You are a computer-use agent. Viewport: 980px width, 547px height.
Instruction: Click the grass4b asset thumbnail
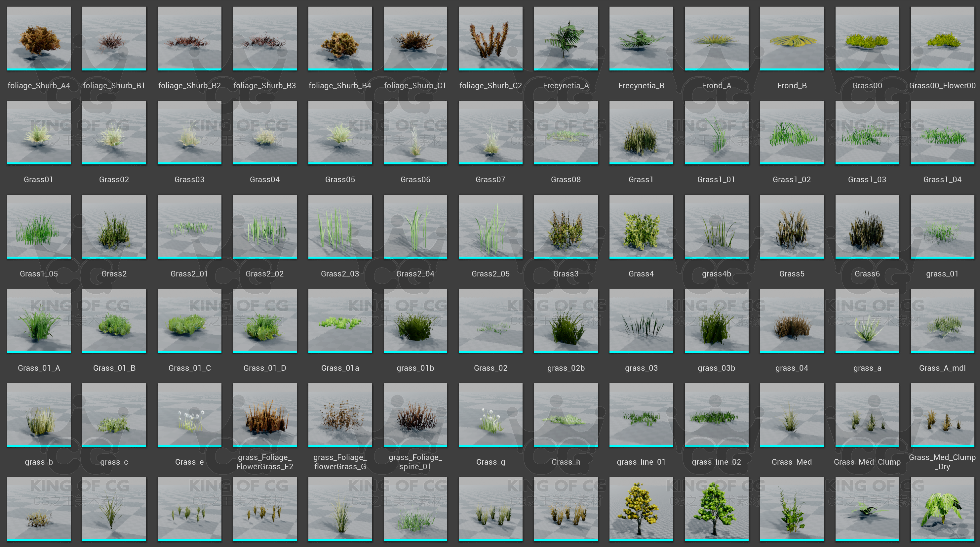pyautogui.click(x=716, y=227)
